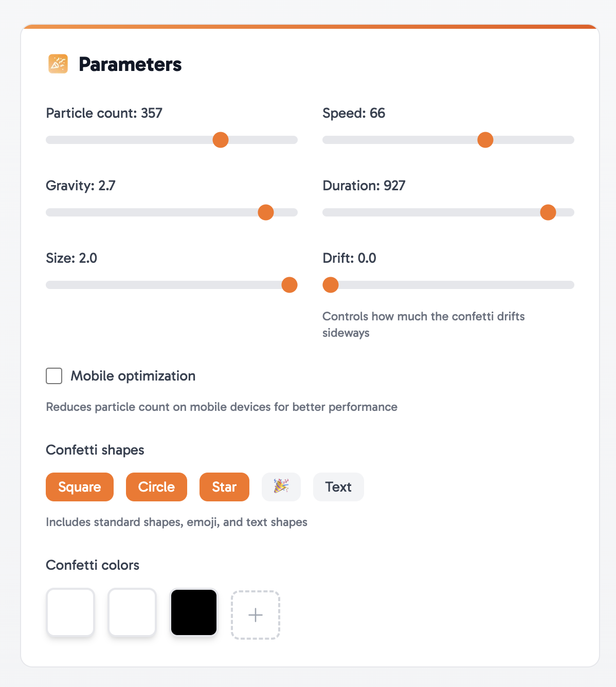The width and height of the screenshot is (616, 687).
Task: Click the Size slider handle
Action: pos(289,285)
